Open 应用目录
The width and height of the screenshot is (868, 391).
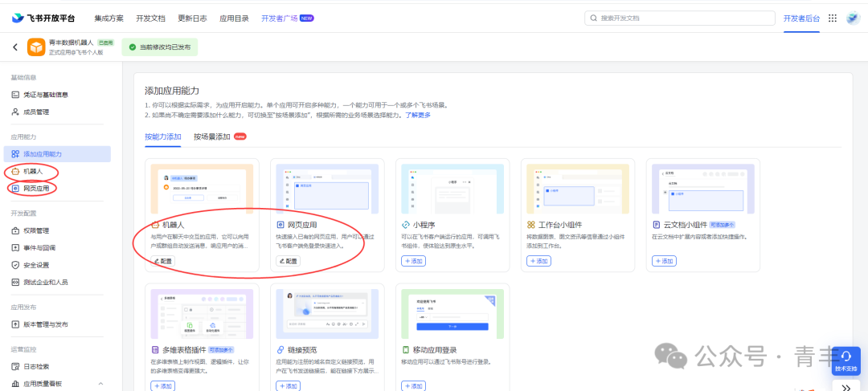pyautogui.click(x=234, y=18)
